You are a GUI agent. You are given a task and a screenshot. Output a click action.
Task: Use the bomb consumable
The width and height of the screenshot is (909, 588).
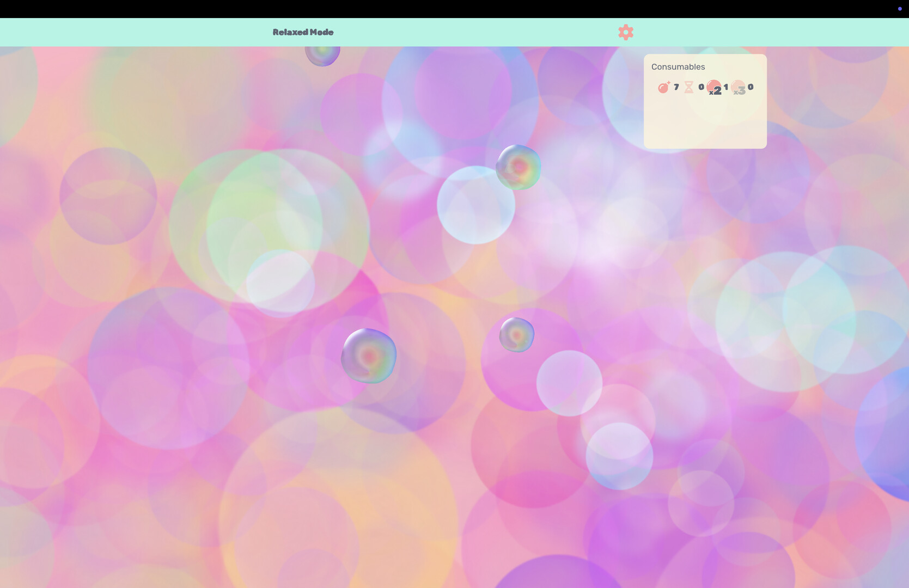coord(664,87)
